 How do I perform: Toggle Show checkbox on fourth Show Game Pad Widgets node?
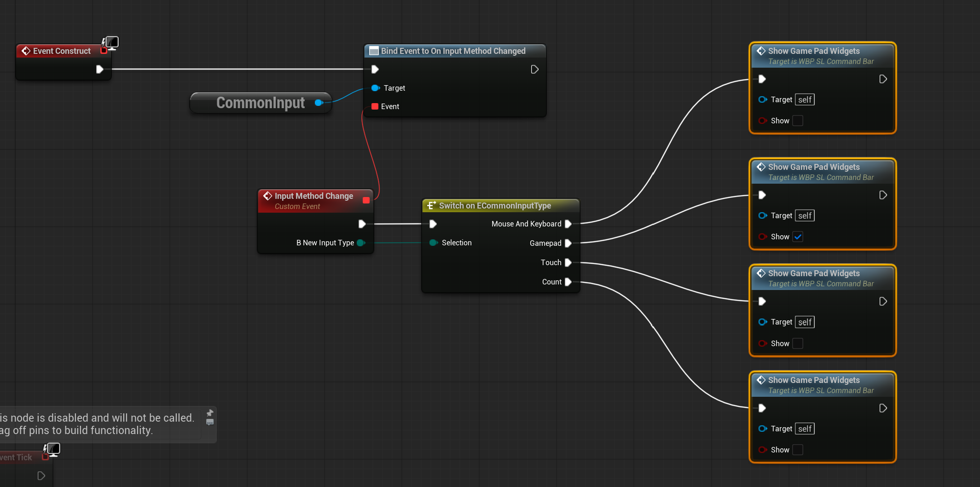798,450
